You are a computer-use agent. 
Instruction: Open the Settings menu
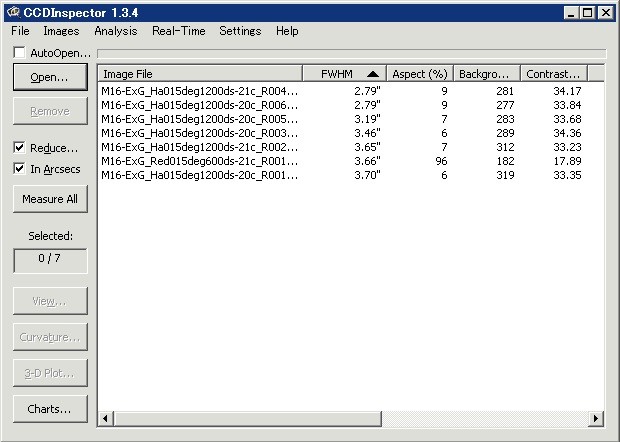(240, 31)
